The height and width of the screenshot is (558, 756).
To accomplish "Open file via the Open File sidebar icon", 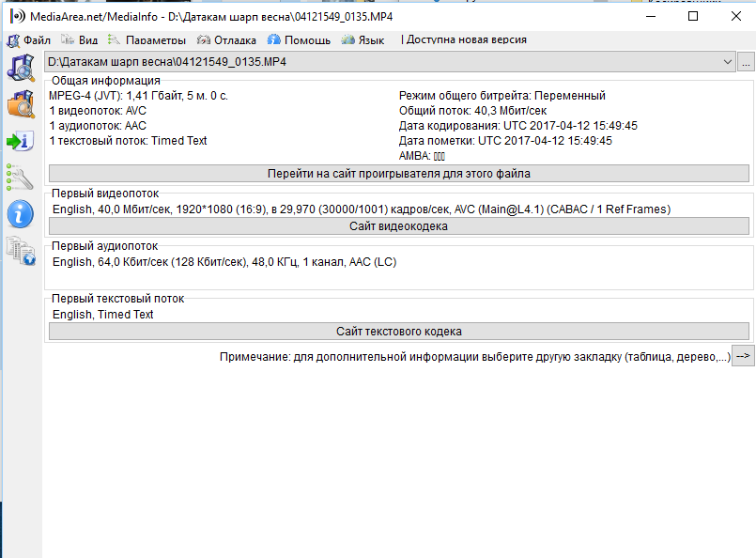I will tap(21, 68).
